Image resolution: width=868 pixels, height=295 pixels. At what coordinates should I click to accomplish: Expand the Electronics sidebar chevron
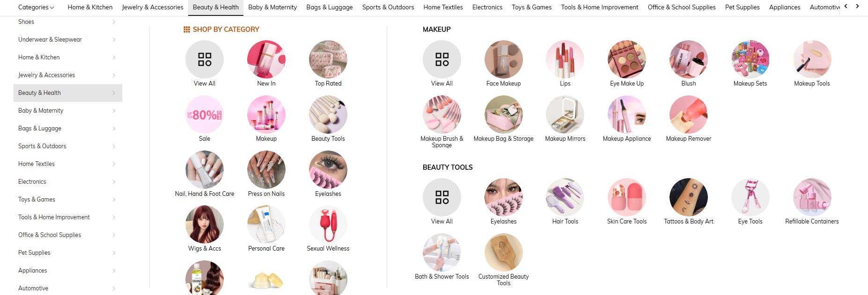coord(113,182)
